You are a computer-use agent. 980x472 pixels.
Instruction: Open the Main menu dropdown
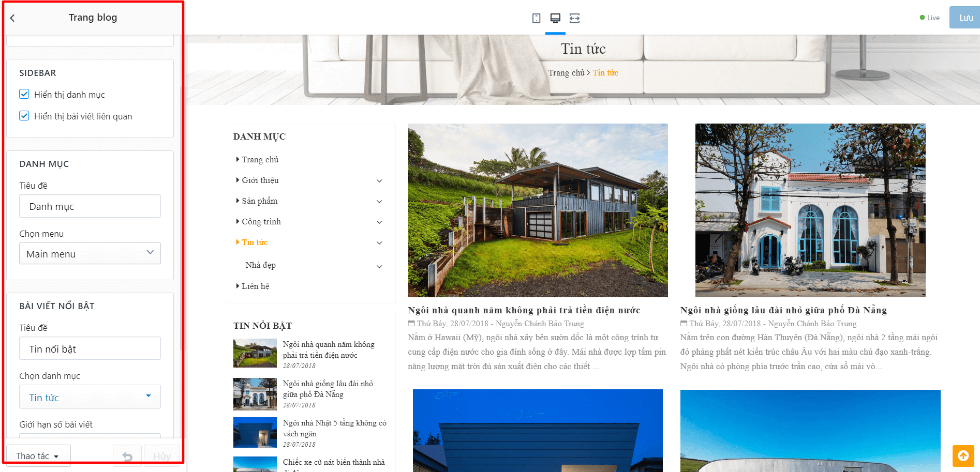click(x=90, y=253)
